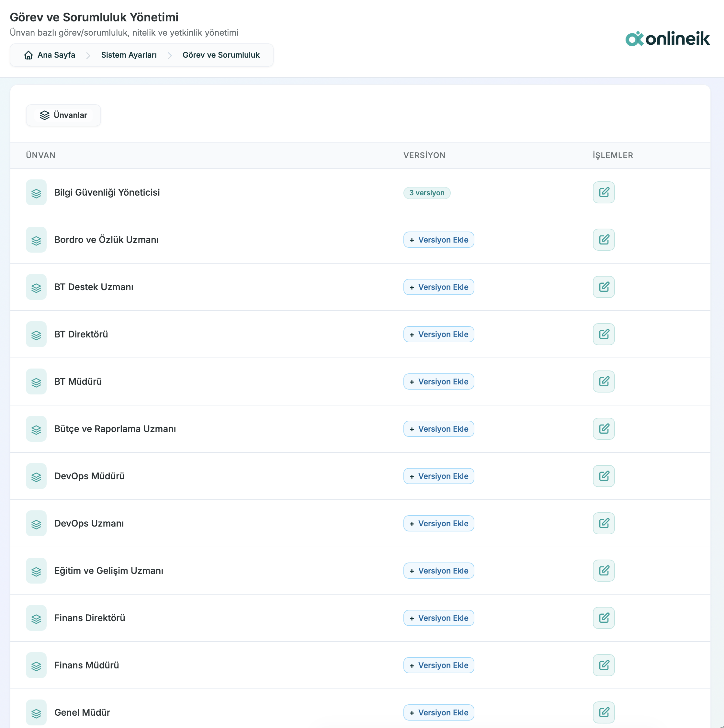
Task: Open the Ünvanlar tab
Action: (x=63, y=115)
